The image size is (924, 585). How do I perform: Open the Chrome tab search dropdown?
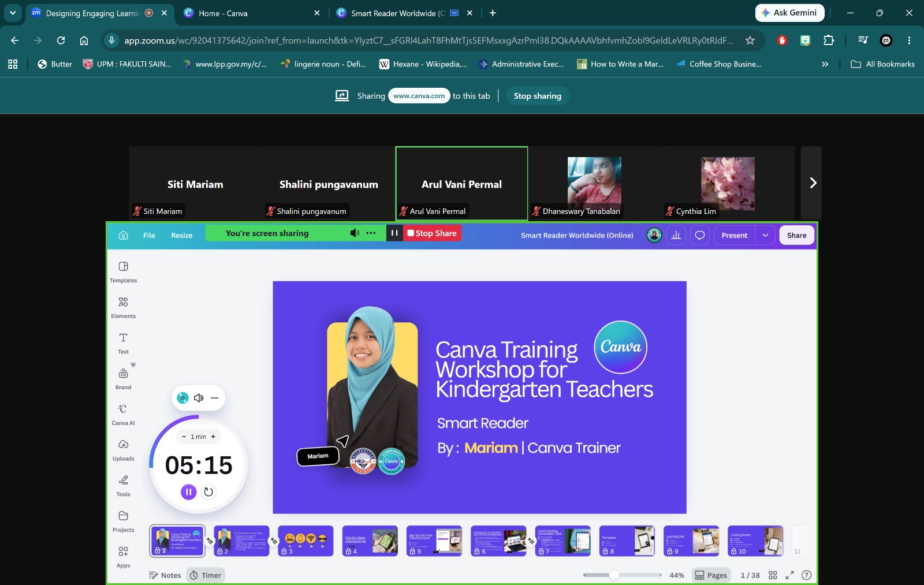pos(13,13)
